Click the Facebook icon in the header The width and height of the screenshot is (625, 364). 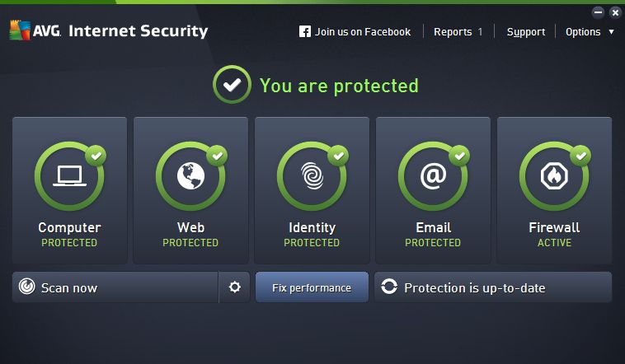pyautogui.click(x=305, y=32)
